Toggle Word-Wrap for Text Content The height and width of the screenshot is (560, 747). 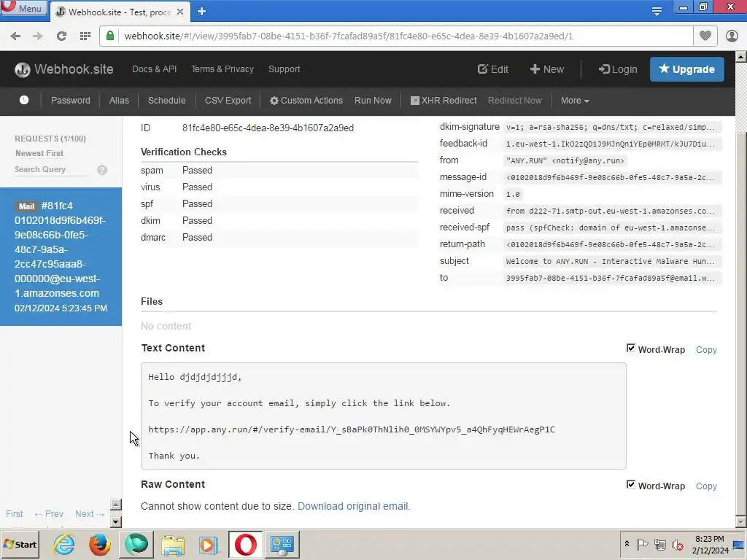tap(631, 349)
